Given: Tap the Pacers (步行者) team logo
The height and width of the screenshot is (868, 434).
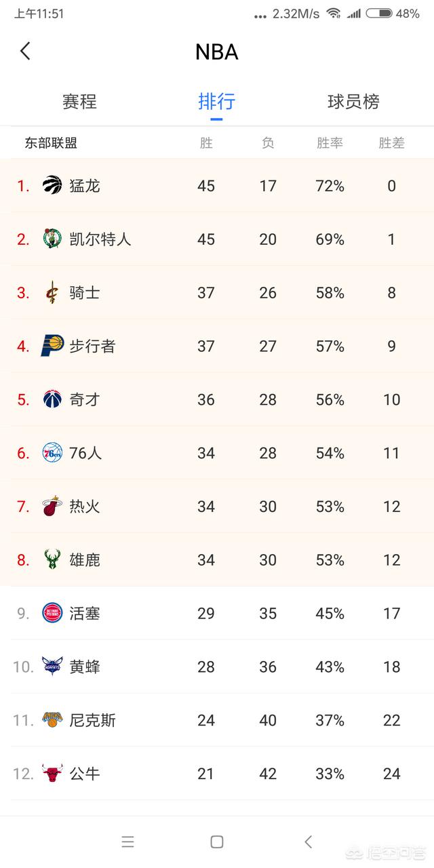Looking at the screenshot, I should (52, 346).
